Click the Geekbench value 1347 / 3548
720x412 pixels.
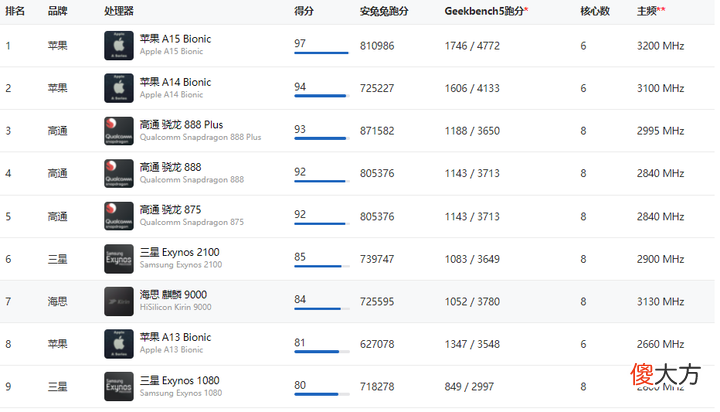[x=472, y=344]
